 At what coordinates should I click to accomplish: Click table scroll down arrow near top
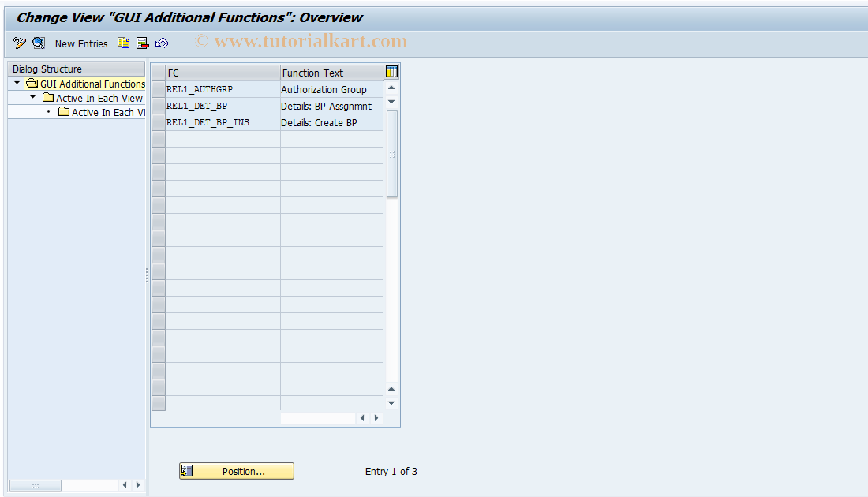coord(391,101)
